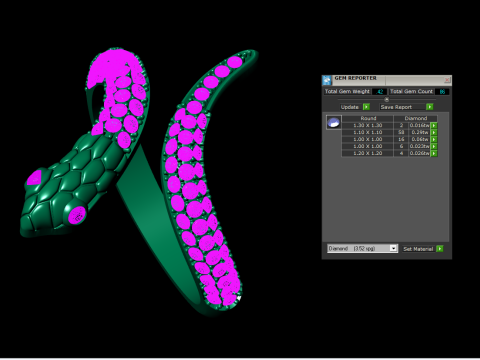
Task: Click the Update label
Action: [x=349, y=107]
